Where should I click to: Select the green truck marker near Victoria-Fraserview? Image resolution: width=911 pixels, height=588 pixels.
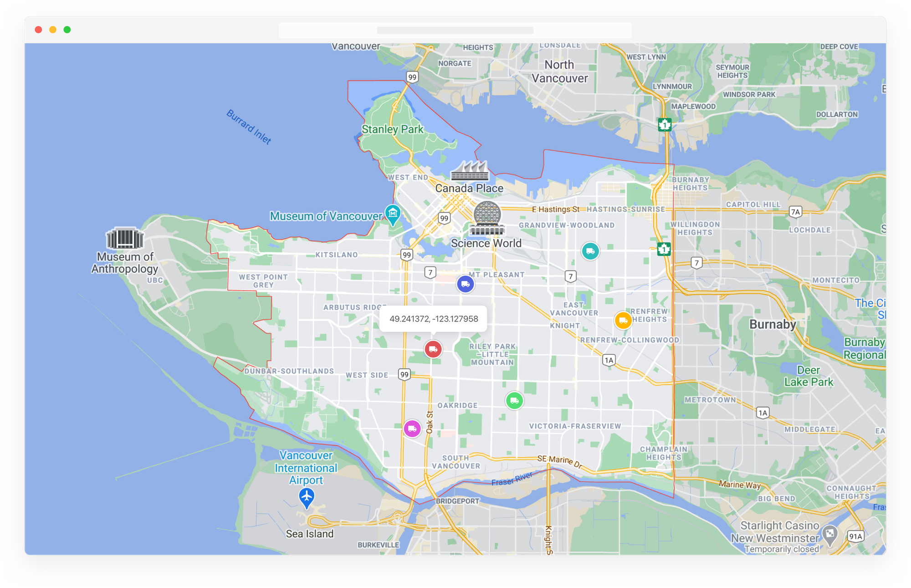coord(514,401)
